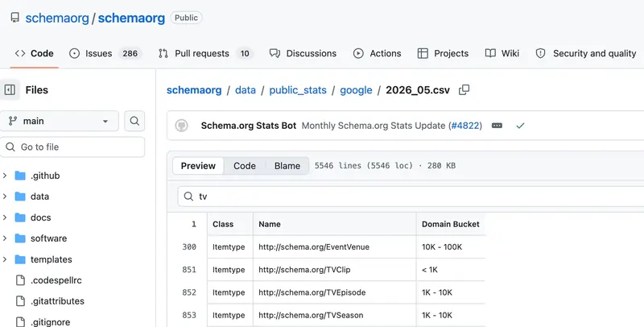
Task: Go to data breadcrumb folder
Action: (246, 90)
